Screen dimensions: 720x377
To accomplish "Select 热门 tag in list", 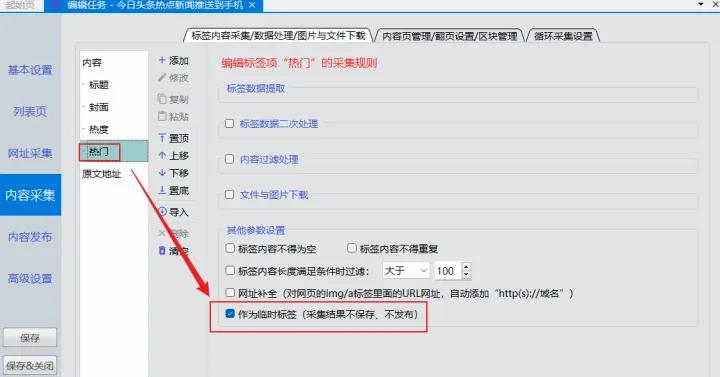I will point(114,152).
